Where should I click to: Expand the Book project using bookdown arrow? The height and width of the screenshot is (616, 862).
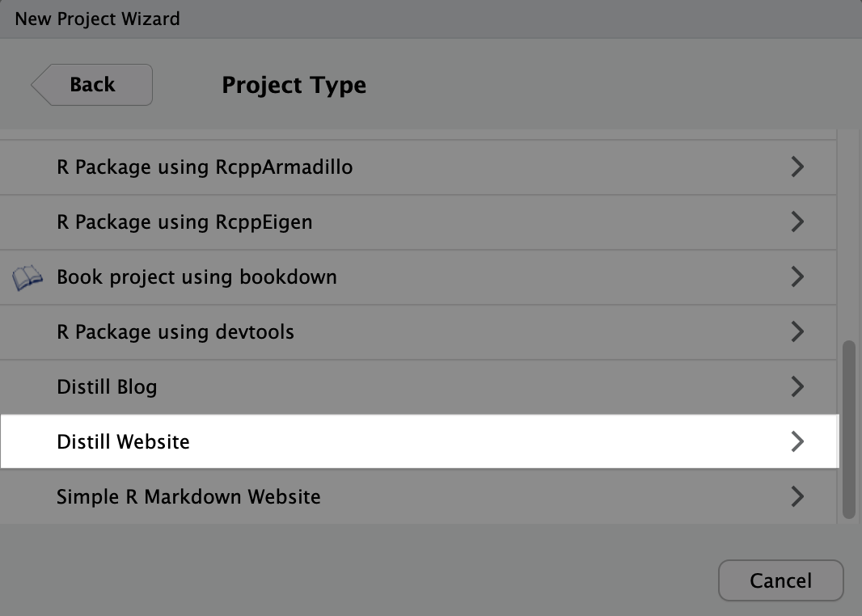[x=797, y=276]
